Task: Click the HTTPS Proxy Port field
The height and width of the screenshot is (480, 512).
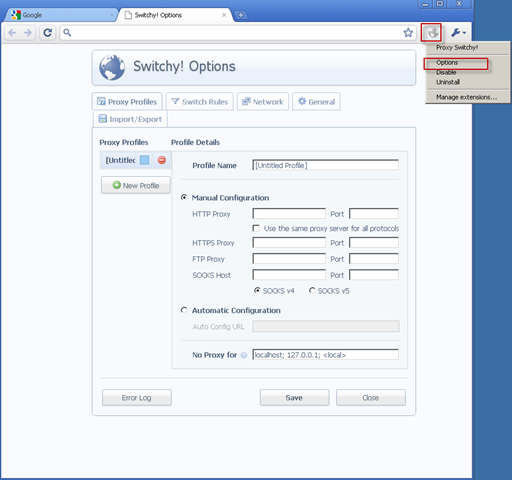Action: point(374,243)
